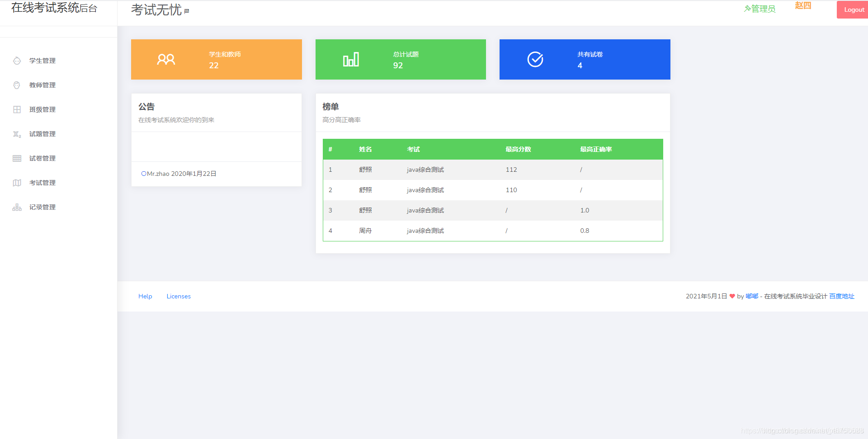
Task: Click 舒熙 in leaderboard row 3
Action: point(365,210)
